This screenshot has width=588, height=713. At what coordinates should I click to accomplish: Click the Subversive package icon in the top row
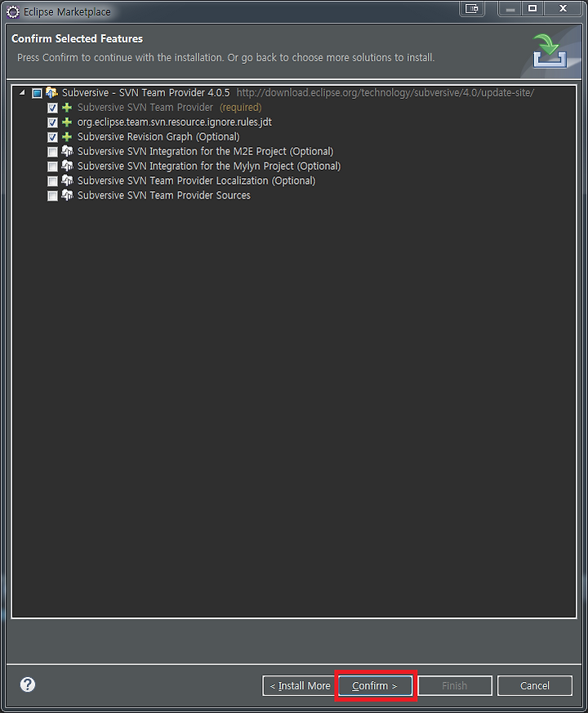pos(51,92)
